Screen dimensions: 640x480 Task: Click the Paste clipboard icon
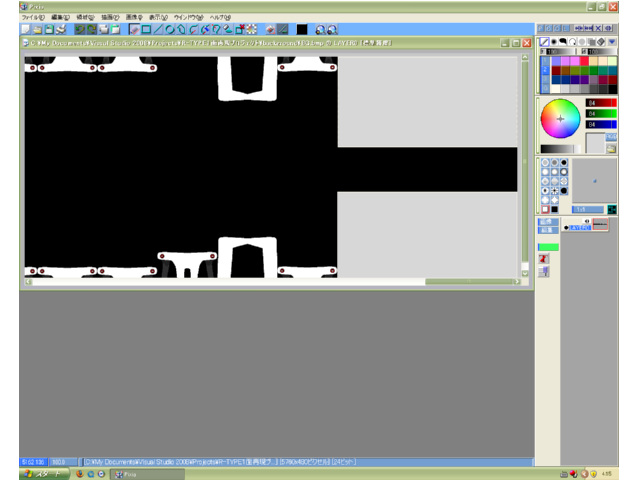pos(116,29)
